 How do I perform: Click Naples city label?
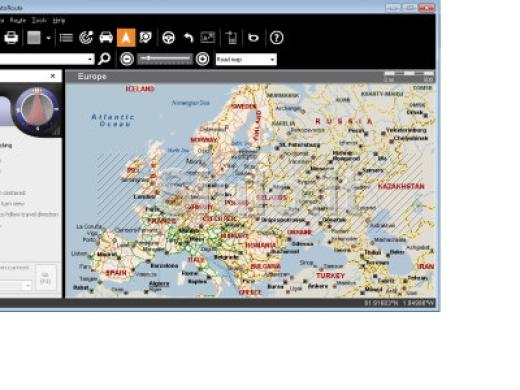tap(197, 281)
